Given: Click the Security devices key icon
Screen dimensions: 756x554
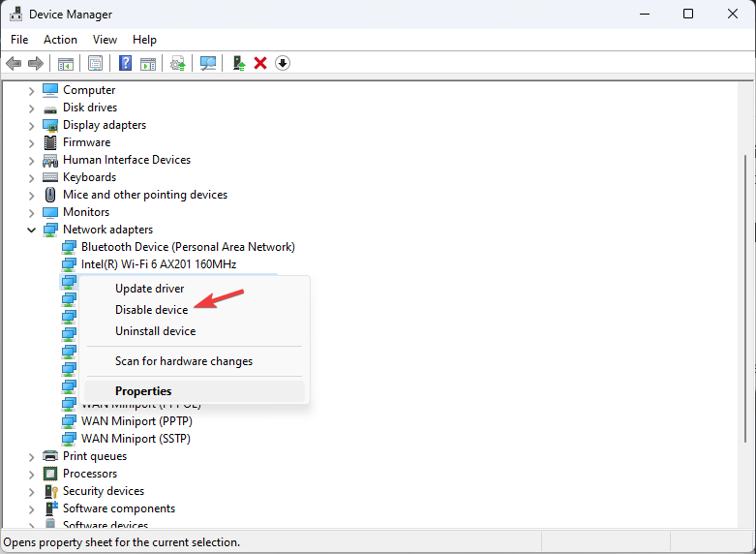Looking at the screenshot, I should click(50, 491).
